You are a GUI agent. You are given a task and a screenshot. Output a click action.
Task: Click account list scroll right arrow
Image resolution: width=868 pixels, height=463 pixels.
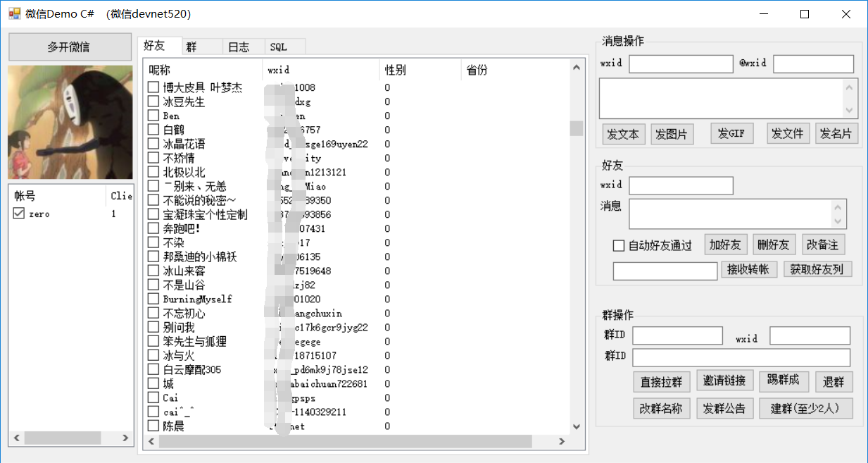coord(126,438)
